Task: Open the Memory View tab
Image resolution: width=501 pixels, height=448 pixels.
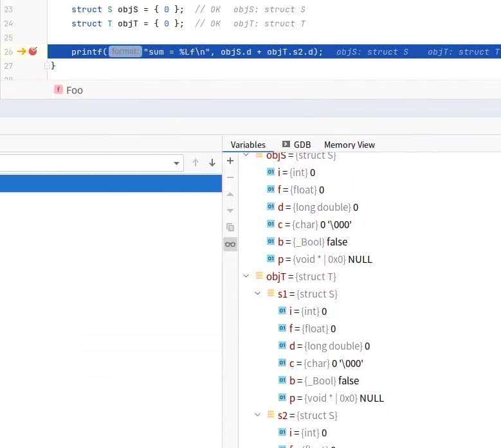Action: coord(349,145)
